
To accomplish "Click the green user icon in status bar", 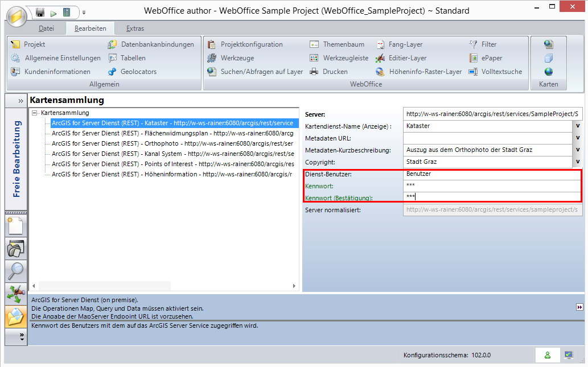I will pos(548,355).
